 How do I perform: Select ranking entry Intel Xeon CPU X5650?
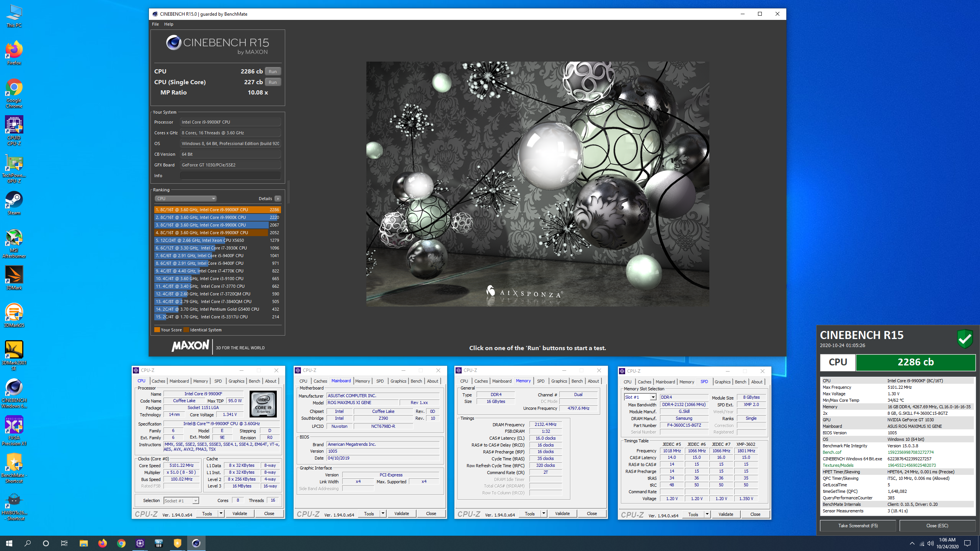click(x=217, y=240)
